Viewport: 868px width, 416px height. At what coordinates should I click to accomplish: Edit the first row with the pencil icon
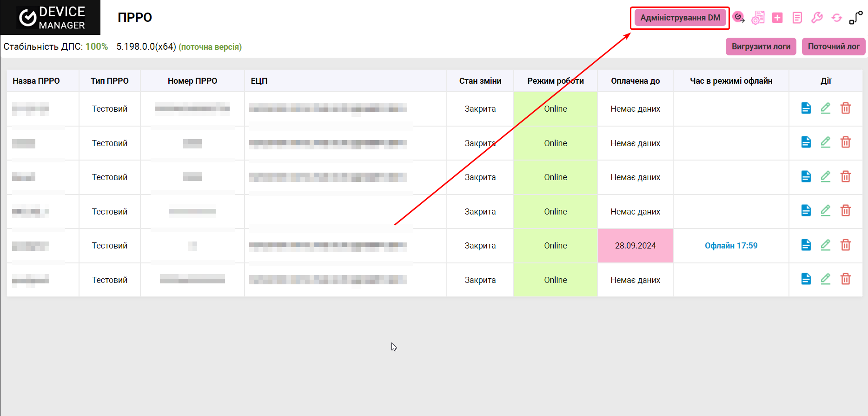tap(826, 108)
